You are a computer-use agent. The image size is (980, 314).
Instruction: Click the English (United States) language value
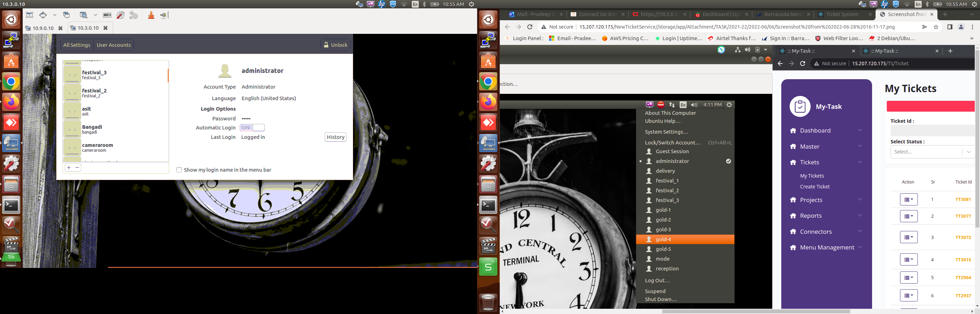[269, 98]
